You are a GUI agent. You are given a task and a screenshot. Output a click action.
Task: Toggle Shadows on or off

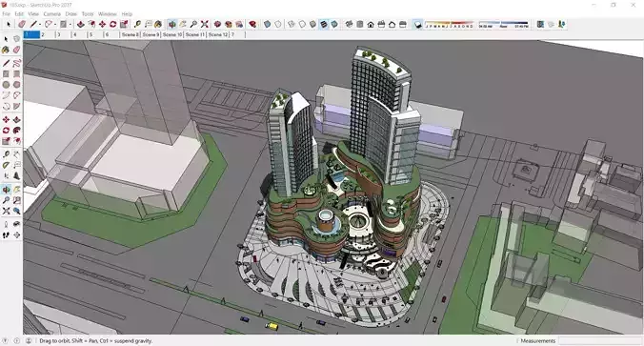[417, 24]
